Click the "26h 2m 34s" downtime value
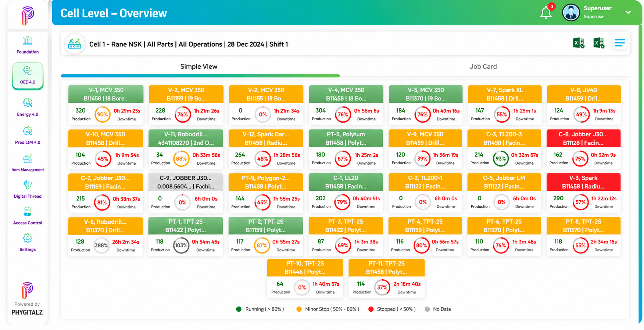 pyautogui.click(x=126, y=242)
